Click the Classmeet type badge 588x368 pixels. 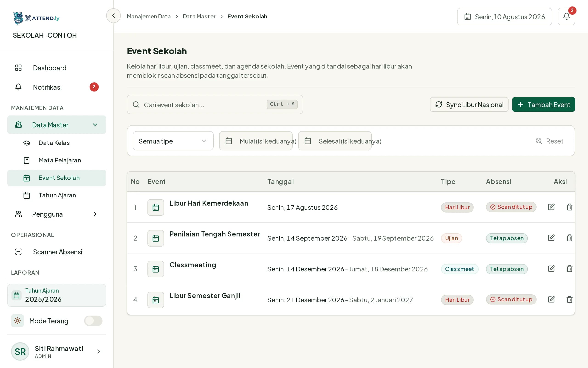(459, 269)
